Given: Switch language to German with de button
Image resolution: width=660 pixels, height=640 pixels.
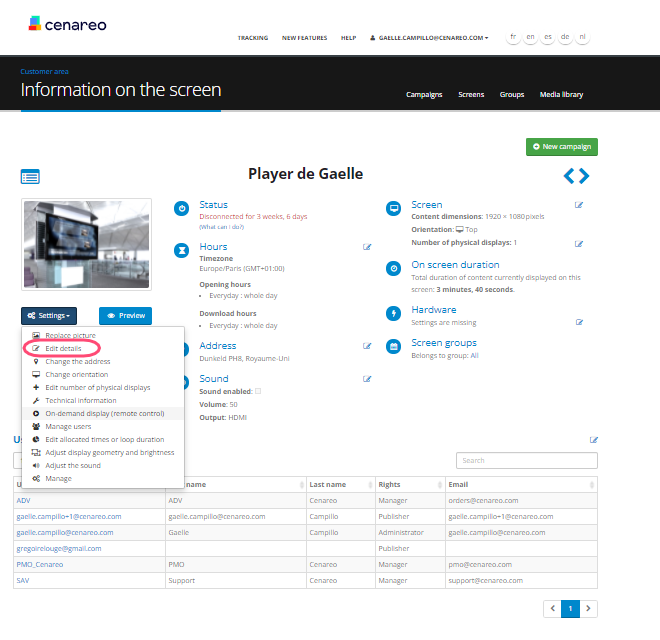Looking at the screenshot, I should click(565, 37).
